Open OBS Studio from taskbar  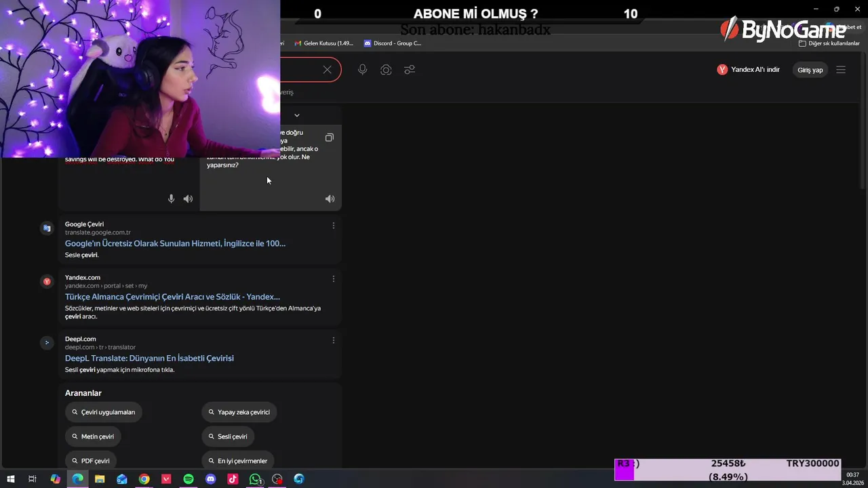point(277,479)
